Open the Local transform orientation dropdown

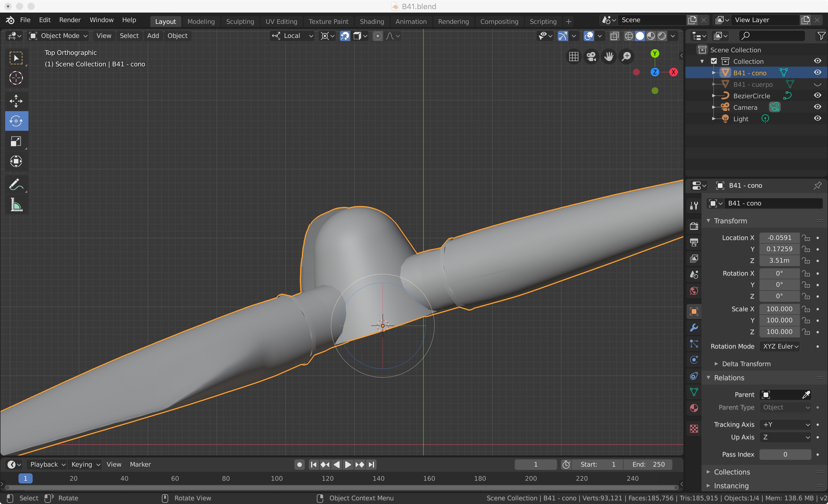tap(292, 36)
